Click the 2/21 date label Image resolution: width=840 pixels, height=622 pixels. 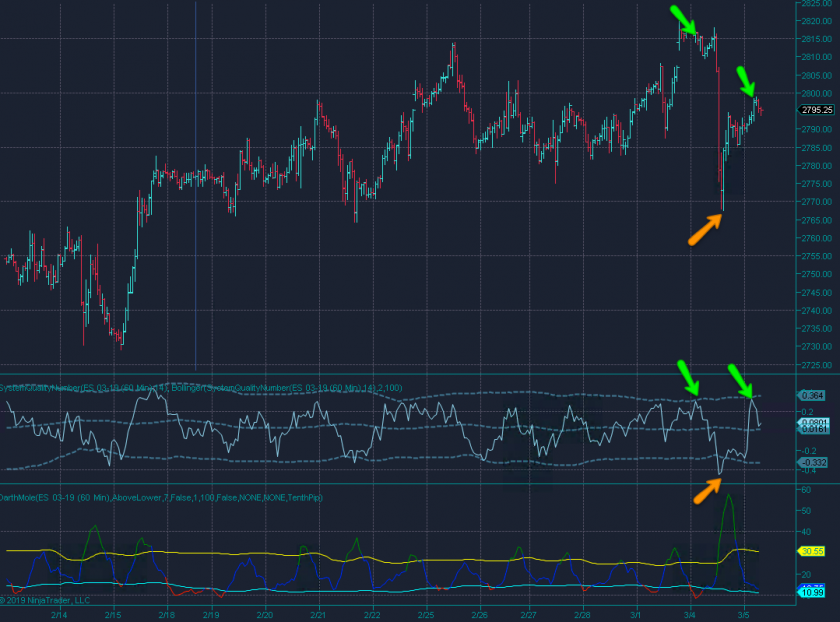pos(319,614)
